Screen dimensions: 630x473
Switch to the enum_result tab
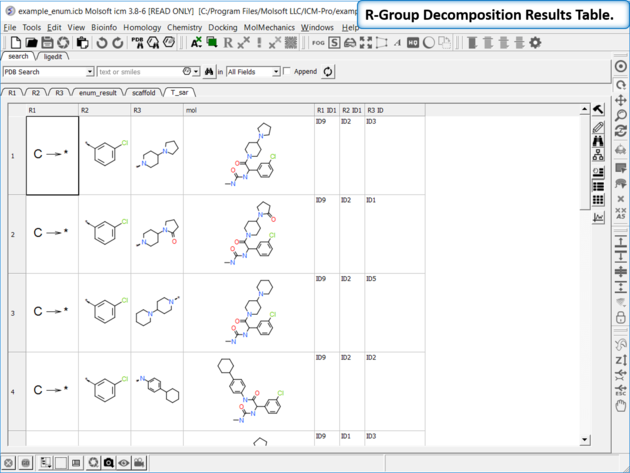pyautogui.click(x=96, y=92)
